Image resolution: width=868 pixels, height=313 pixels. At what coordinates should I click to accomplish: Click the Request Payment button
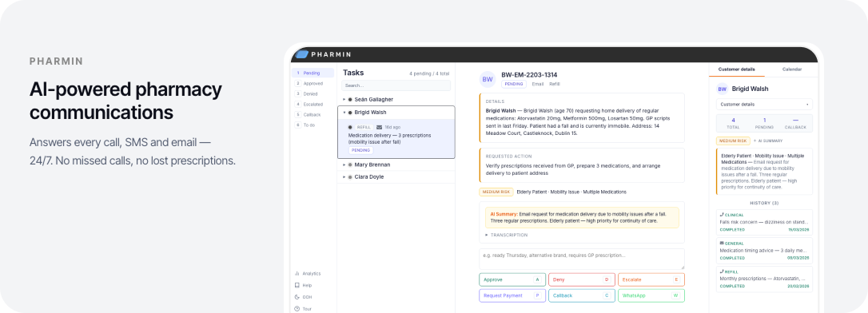(x=512, y=296)
